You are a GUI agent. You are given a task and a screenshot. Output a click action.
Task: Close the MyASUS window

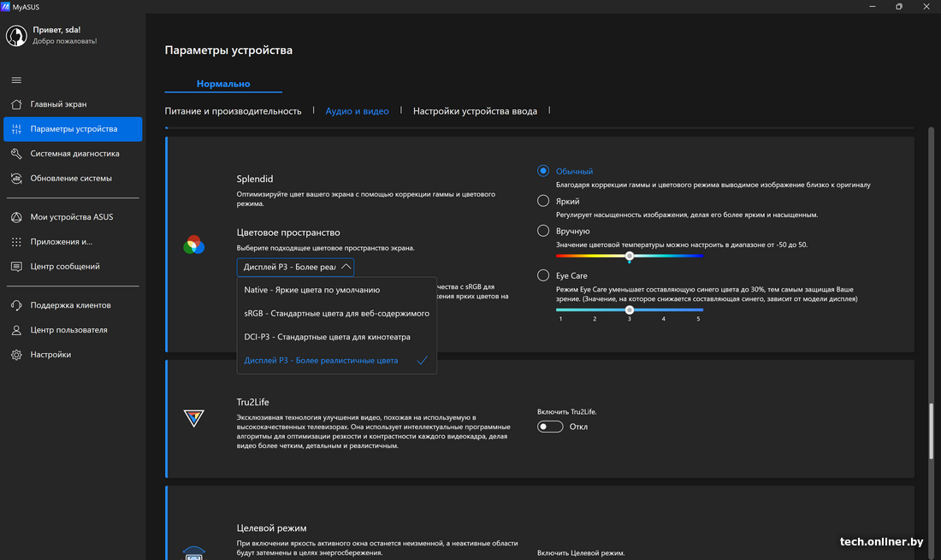coord(926,7)
